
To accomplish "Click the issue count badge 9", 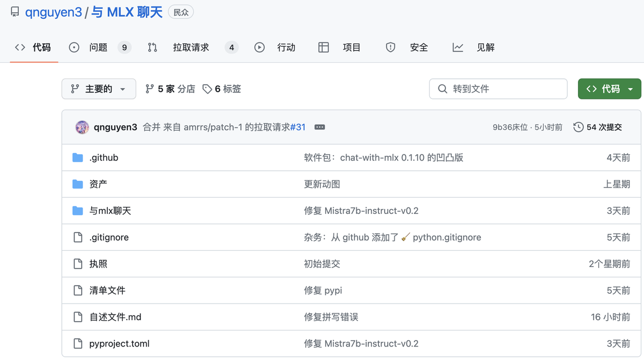I will point(125,47).
